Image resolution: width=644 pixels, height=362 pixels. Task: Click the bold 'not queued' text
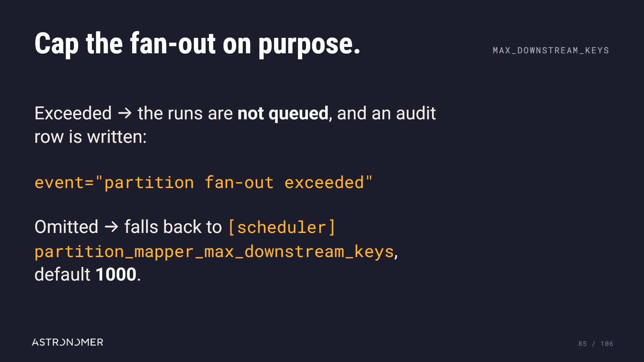[283, 113]
